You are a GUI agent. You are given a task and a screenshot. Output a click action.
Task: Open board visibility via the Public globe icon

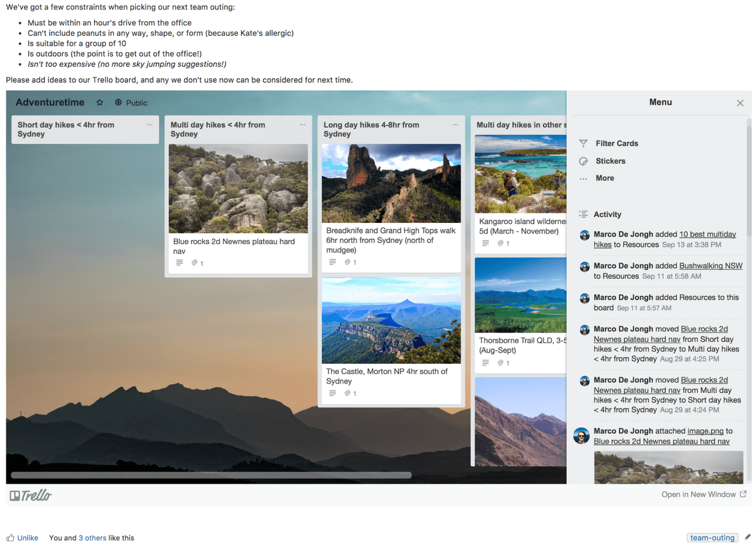tap(118, 101)
